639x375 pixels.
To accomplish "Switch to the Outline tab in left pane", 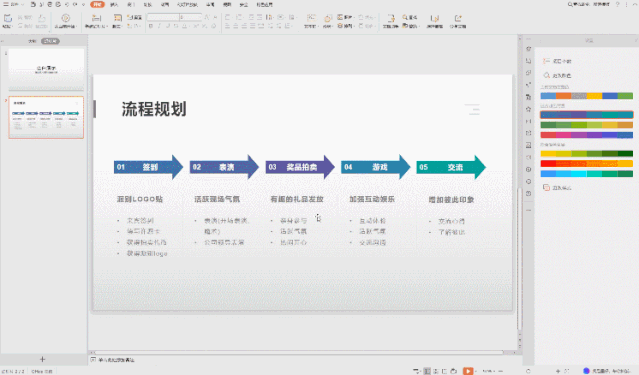I will tap(32, 41).
